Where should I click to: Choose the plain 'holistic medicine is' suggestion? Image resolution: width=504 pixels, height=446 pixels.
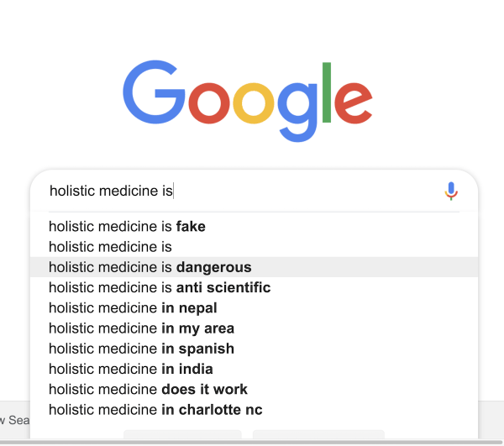coord(110,247)
